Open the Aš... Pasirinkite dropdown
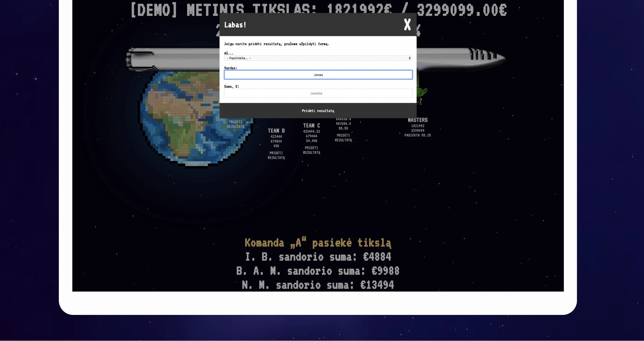Image resolution: width=644 pixels, height=341 pixels. [x=318, y=58]
